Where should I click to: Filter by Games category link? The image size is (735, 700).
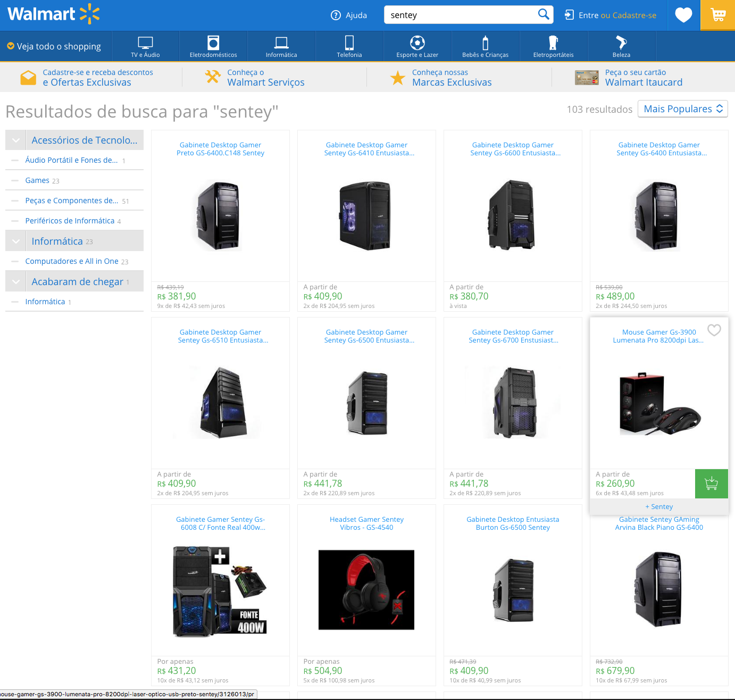click(x=37, y=180)
